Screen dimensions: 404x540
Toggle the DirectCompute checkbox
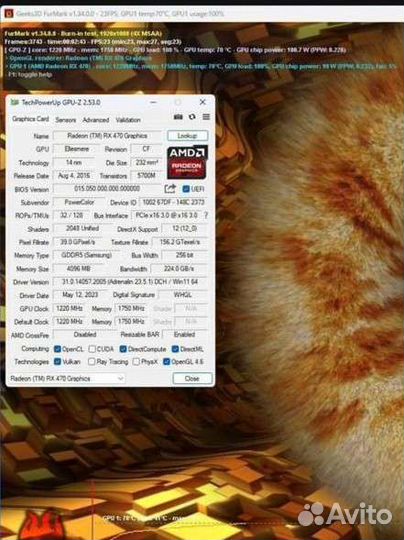tap(123, 349)
